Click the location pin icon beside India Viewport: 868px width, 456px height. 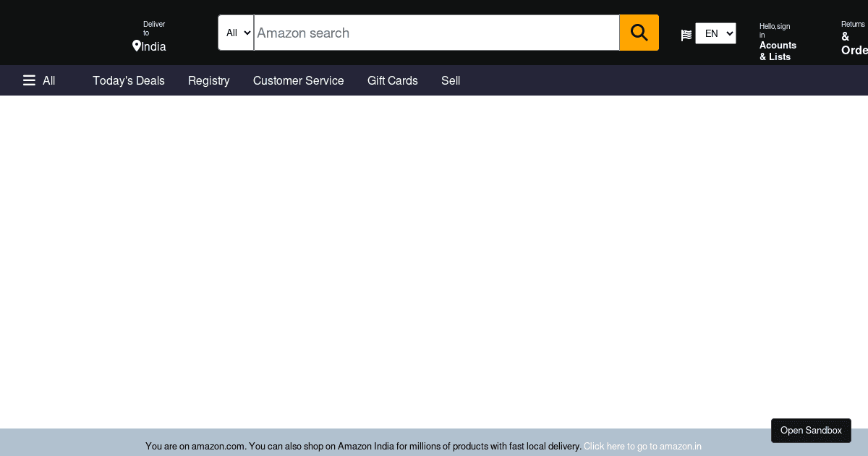click(136, 46)
